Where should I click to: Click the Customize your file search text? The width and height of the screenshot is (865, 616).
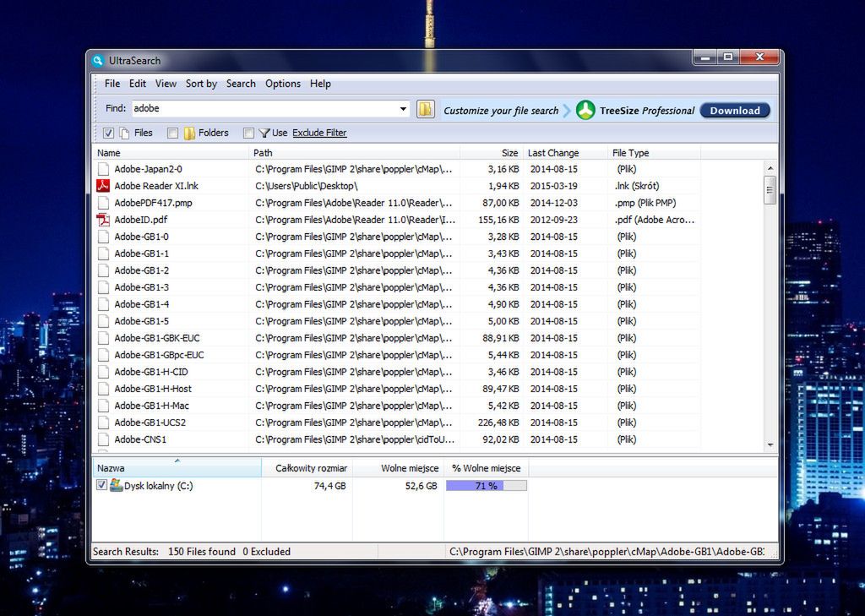[x=501, y=111]
